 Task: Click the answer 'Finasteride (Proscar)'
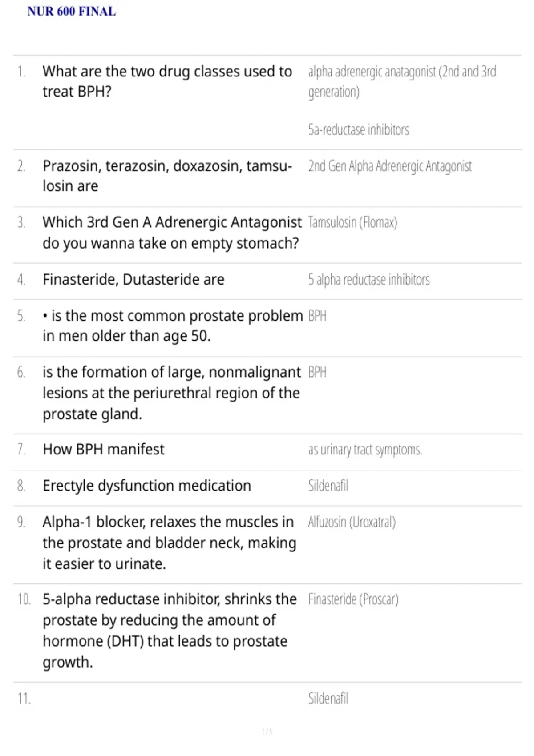(x=353, y=599)
